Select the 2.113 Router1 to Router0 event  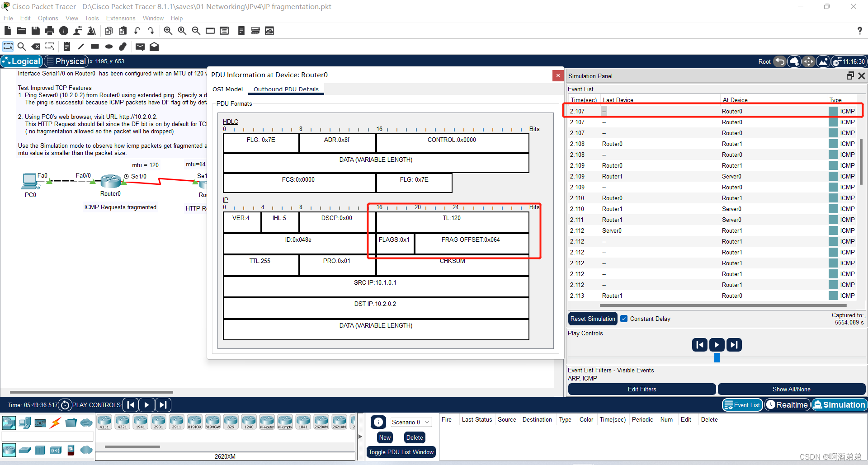[x=713, y=296]
